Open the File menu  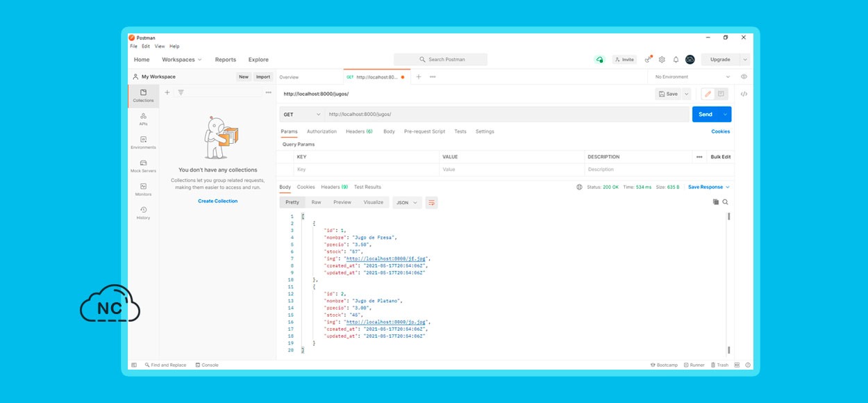(x=133, y=46)
